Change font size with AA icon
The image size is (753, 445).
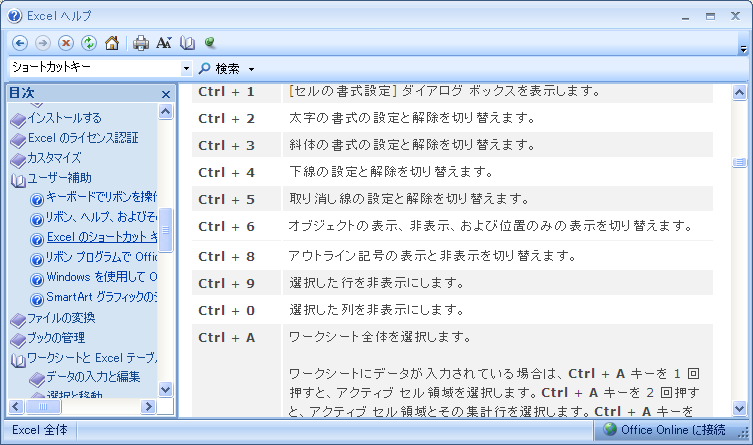click(x=164, y=43)
